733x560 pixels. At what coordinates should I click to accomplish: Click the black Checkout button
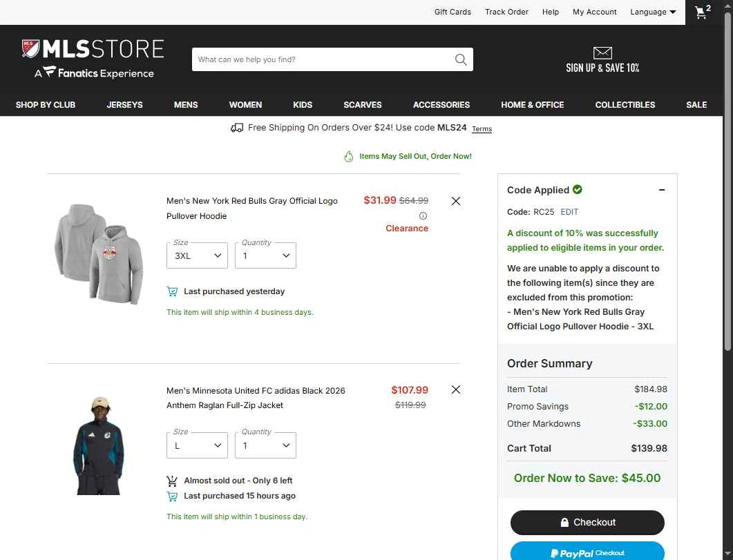[x=587, y=523]
